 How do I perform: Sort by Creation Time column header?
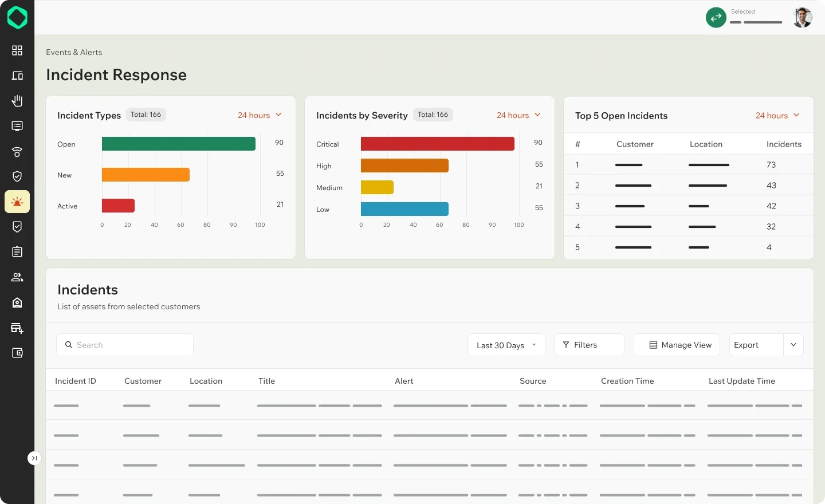point(627,381)
